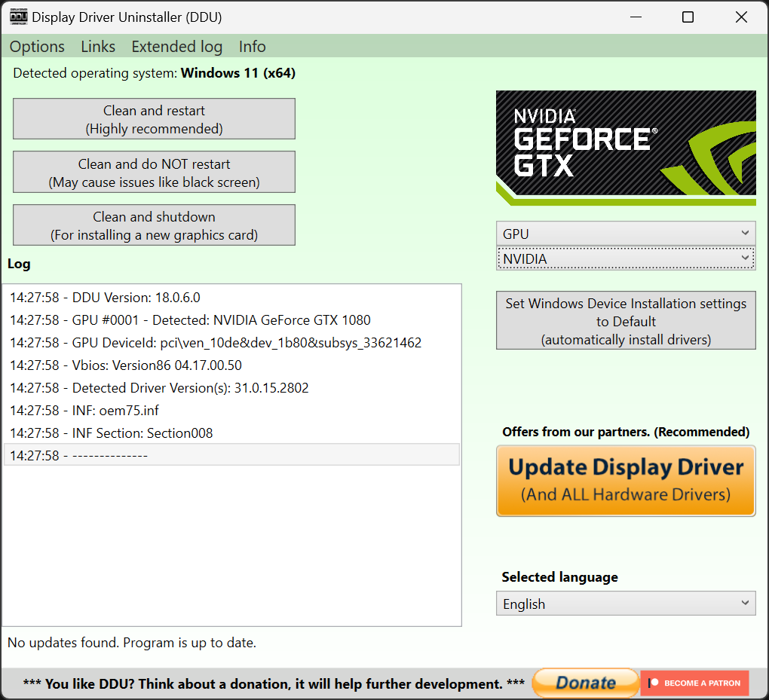Click the Detected operating system label
Screen dimensions: 769x700
click(x=154, y=73)
